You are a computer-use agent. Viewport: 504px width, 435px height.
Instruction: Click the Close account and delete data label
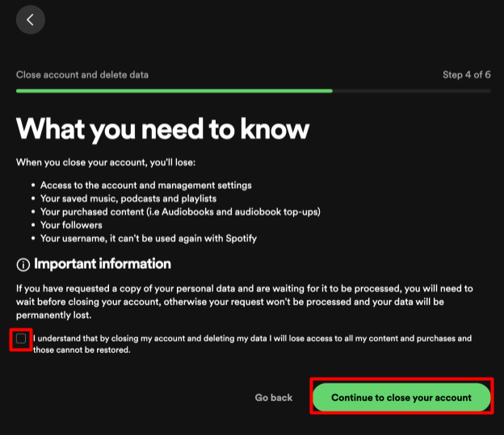click(x=82, y=75)
